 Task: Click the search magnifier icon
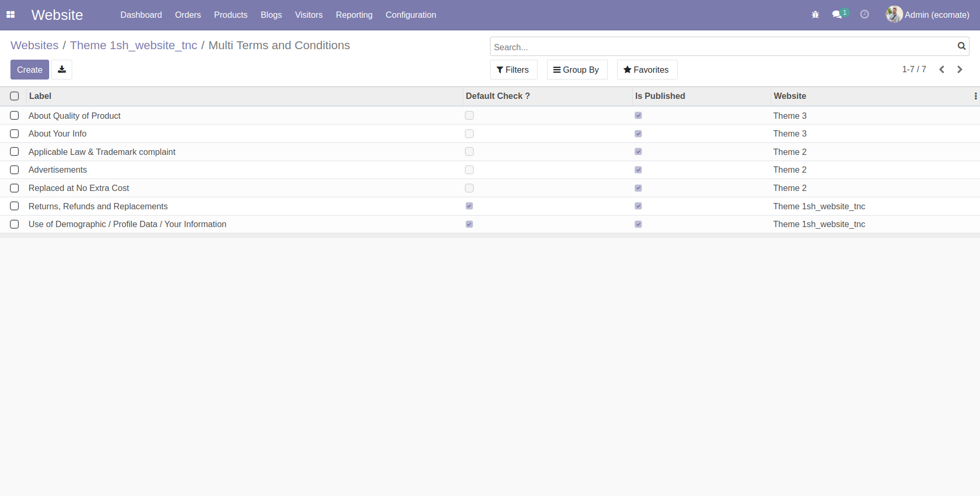click(x=961, y=46)
